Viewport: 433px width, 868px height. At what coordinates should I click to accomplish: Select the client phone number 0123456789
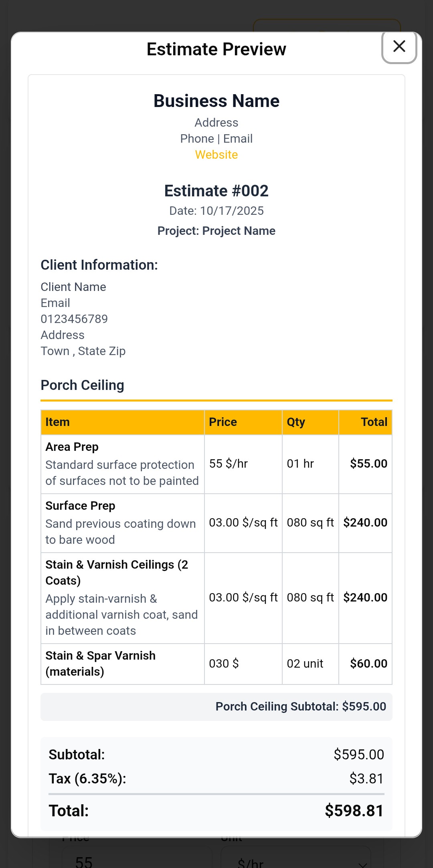coord(74,319)
